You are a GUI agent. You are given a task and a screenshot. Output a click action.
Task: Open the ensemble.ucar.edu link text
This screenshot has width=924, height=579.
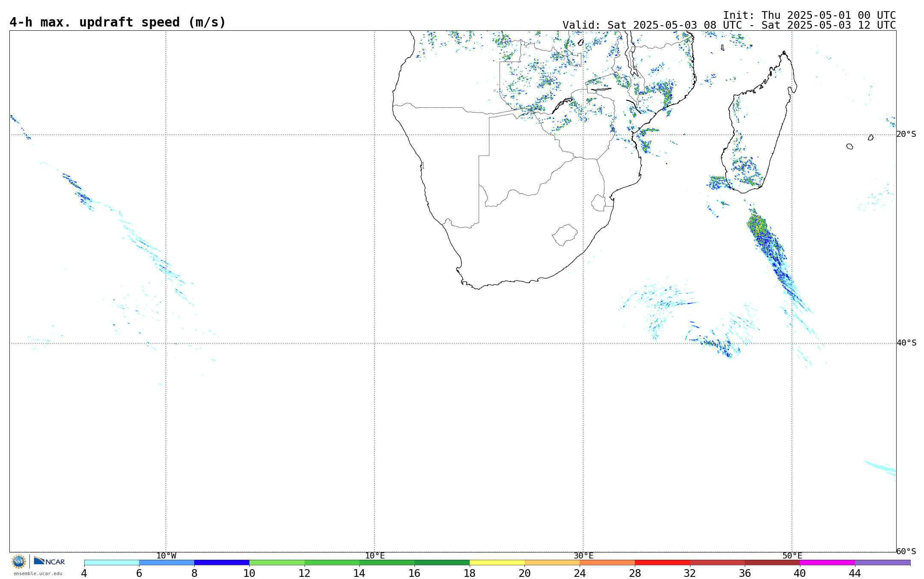[38, 574]
